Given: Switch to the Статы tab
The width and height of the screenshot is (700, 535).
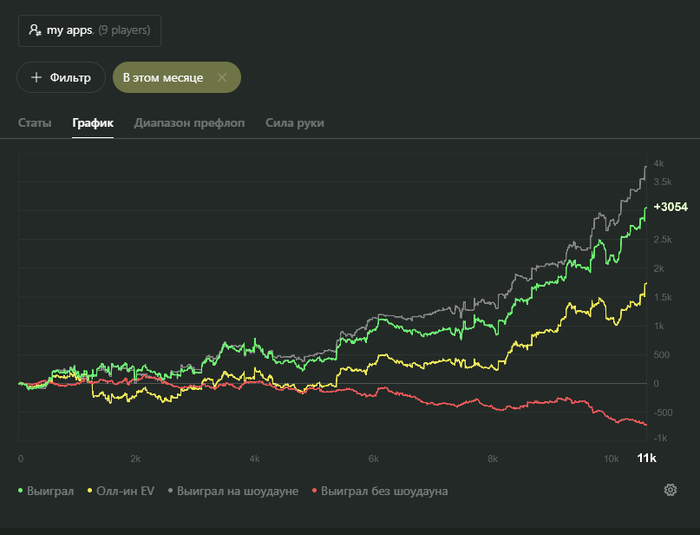Looking at the screenshot, I should [34, 123].
